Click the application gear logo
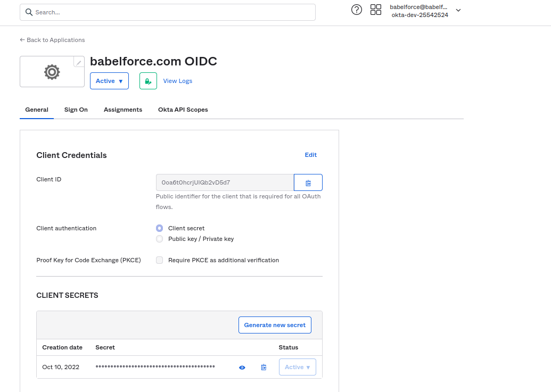The width and height of the screenshot is (551, 392). pyautogui.click(x=52, y=72)
